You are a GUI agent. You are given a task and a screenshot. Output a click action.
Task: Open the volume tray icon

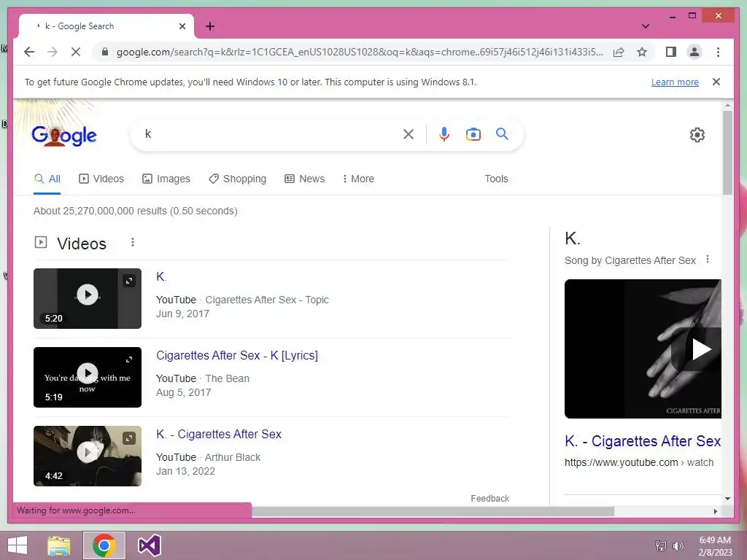click(x=678, y=546)
